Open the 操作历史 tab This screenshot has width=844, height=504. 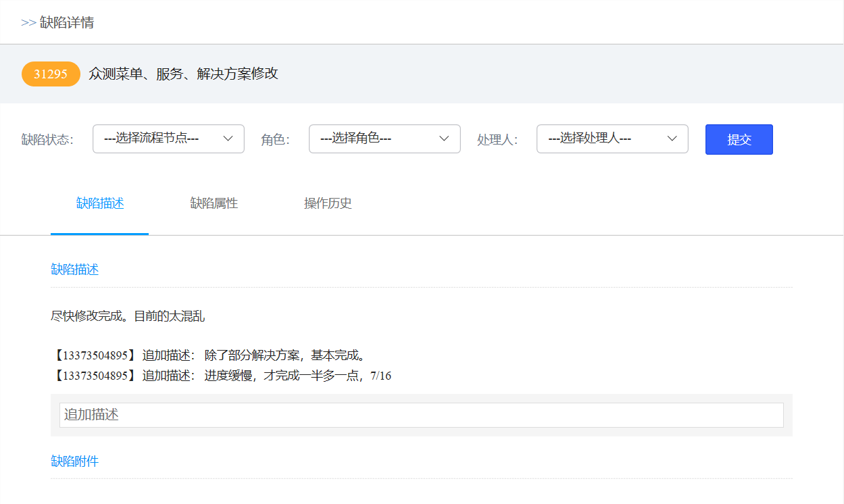[328, 203]
